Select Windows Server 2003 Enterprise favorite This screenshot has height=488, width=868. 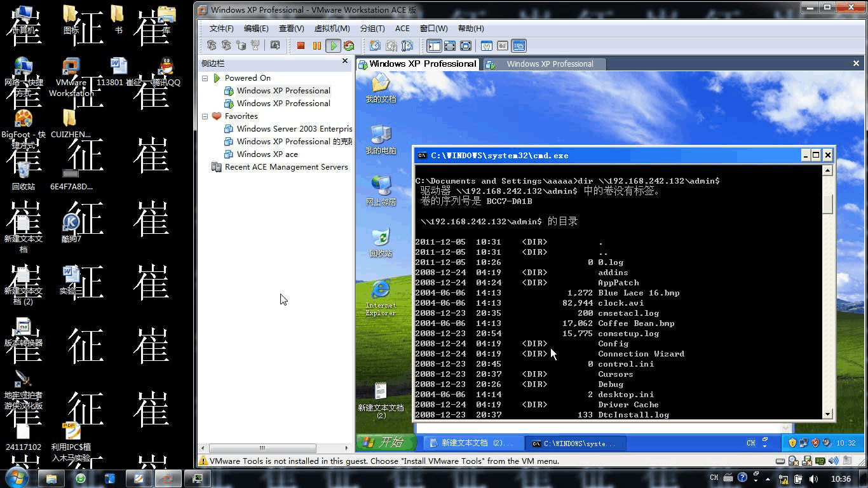pyautogui.click(x=294, y=128)
